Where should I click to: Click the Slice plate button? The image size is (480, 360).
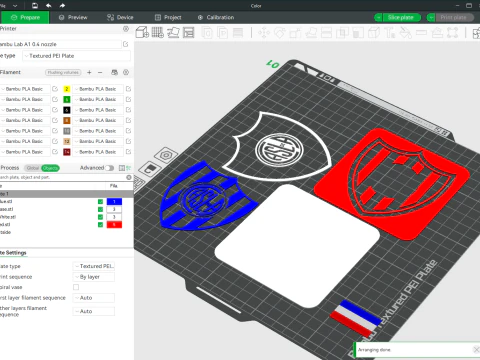[401, 17]
